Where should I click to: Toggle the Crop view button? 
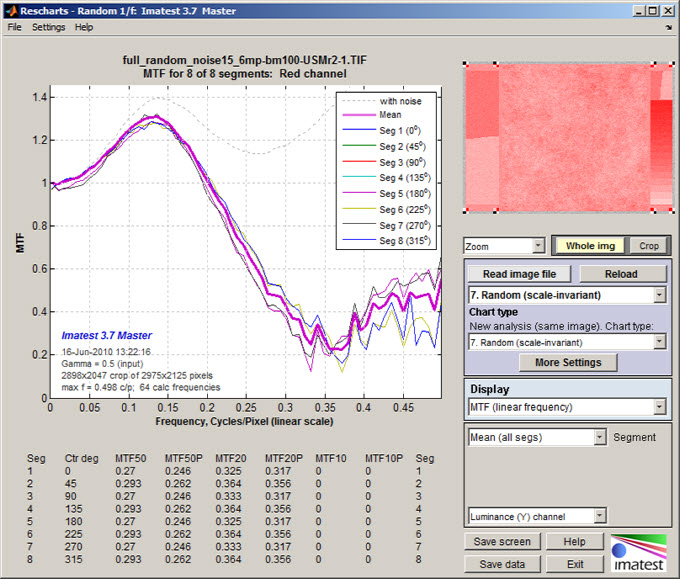click(649, 246)
